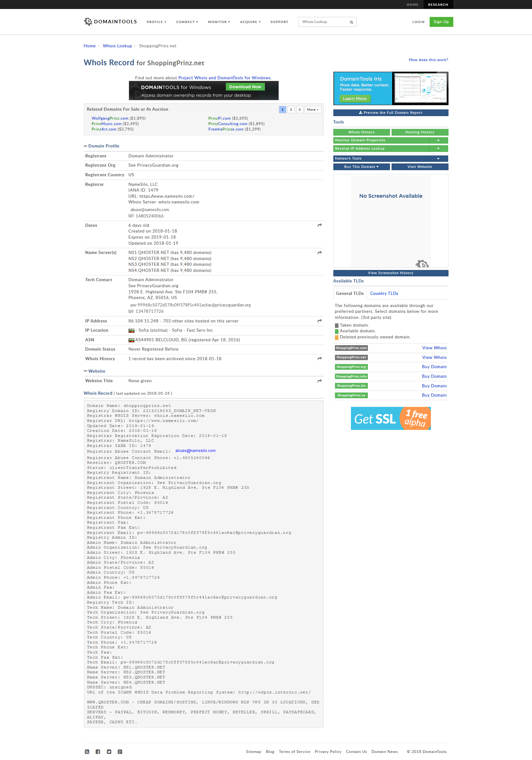Go to related domains page 2
Viewport: 532px width, 760px height.
point(291,110)
